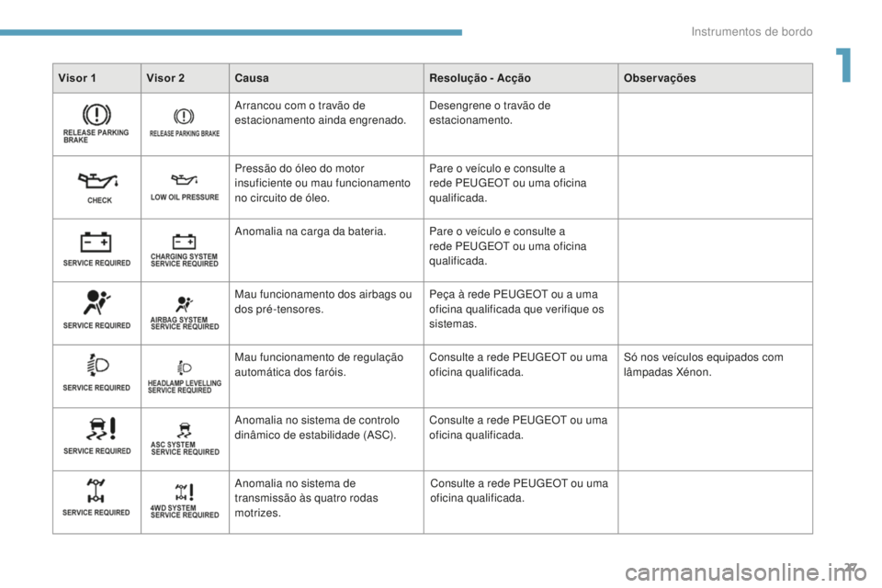Viewport: 882px width, 588px height.
Task: Select 'SERVICE REQUIRED' under Visor 1 headlamp icon
Action: pos(96,388)
